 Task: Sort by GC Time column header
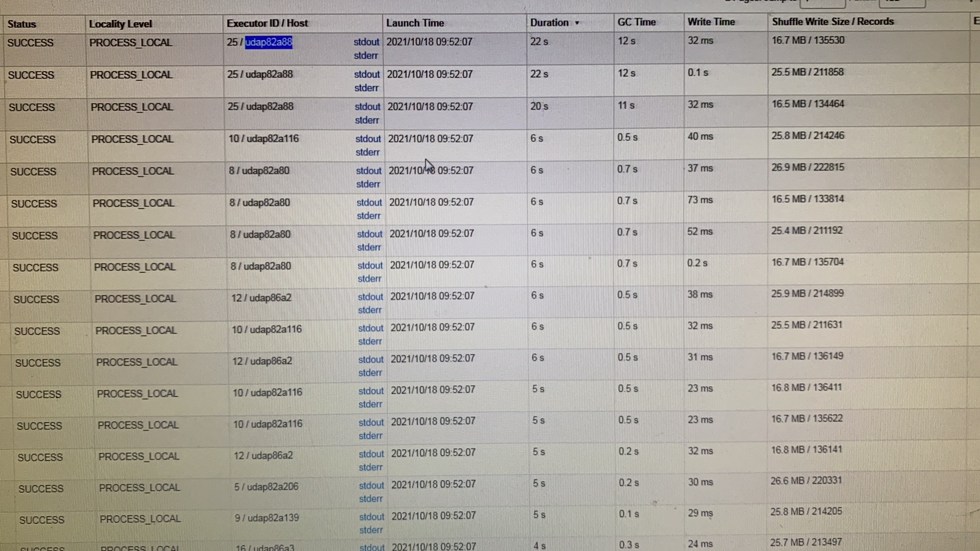636,22
